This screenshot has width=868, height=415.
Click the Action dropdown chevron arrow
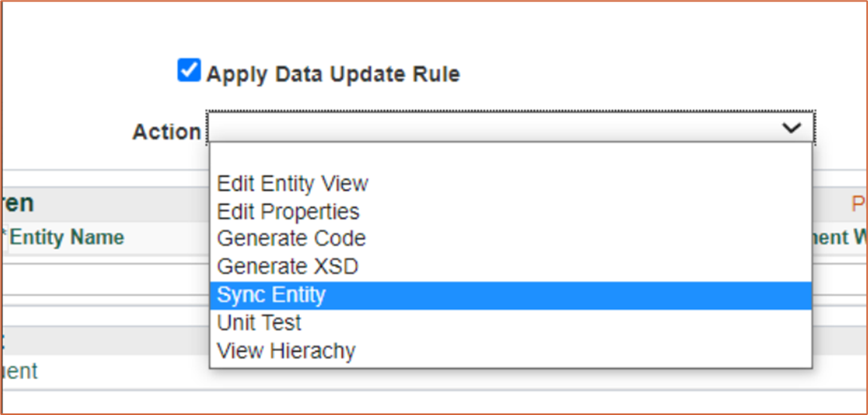[x=791, y=128]
